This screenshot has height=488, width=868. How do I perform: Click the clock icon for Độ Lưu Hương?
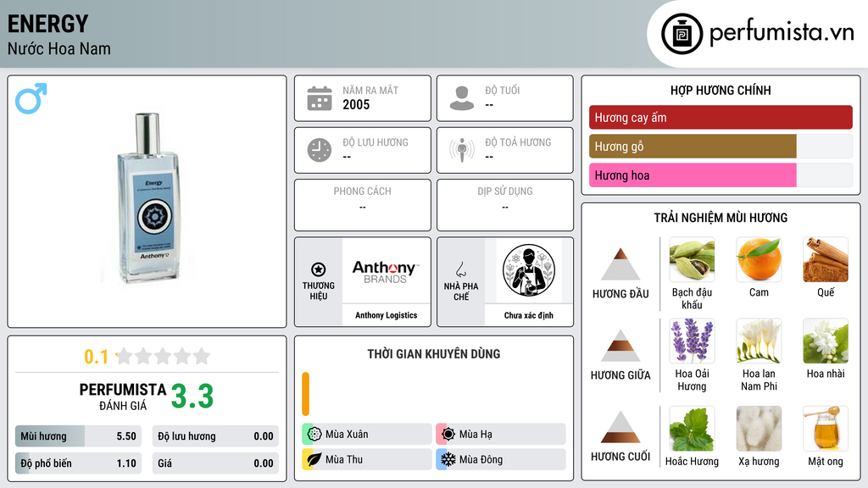(x=320, y=150)
